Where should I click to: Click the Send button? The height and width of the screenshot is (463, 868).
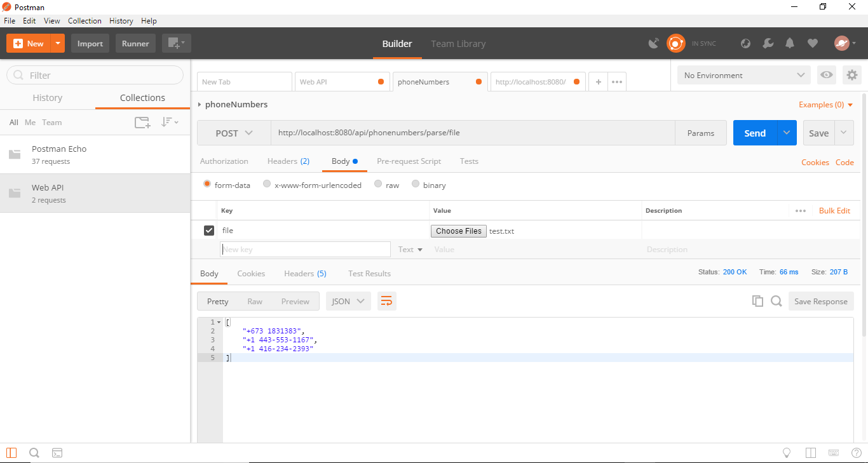coord(755,133)
